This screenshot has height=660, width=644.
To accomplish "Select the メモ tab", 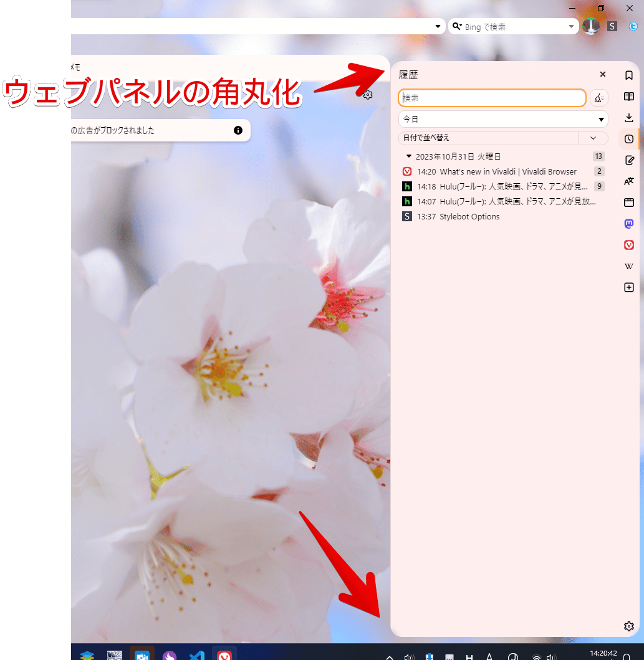I will [x=75, y=67].
